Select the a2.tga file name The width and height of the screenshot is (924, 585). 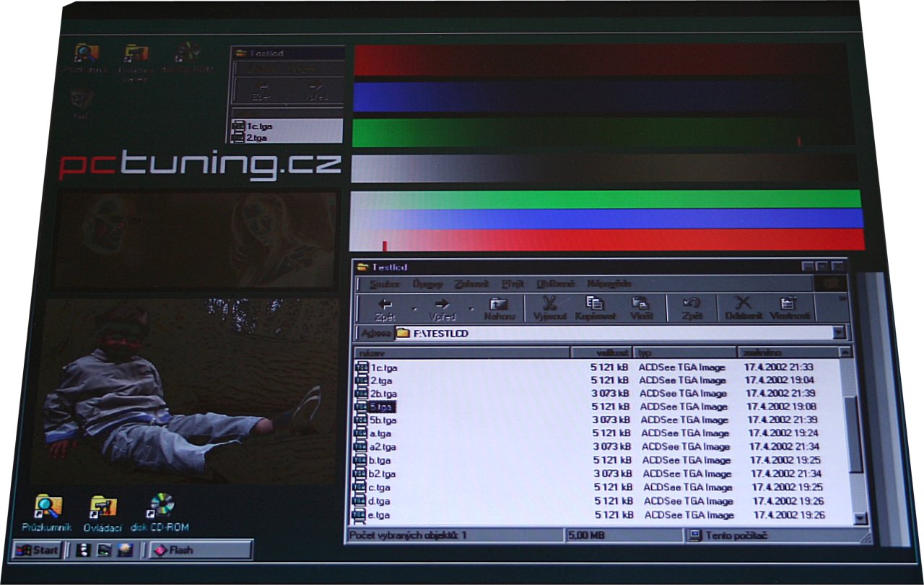(382, 447)
